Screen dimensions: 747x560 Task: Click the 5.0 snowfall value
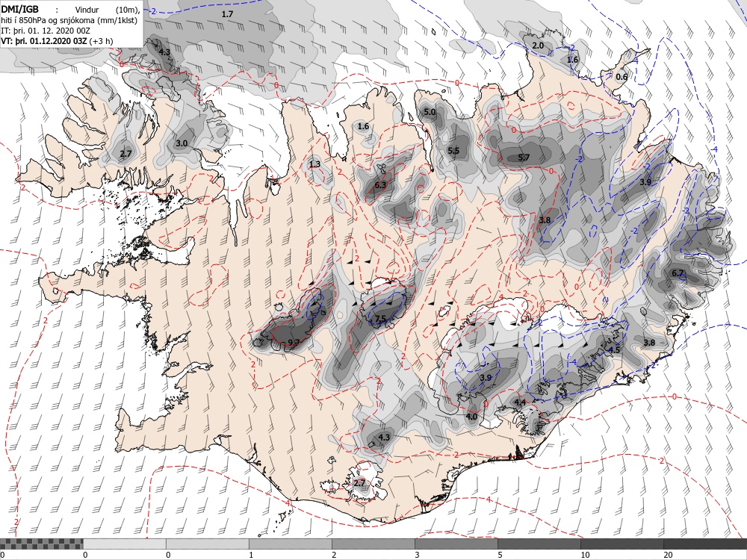(430, 112)
